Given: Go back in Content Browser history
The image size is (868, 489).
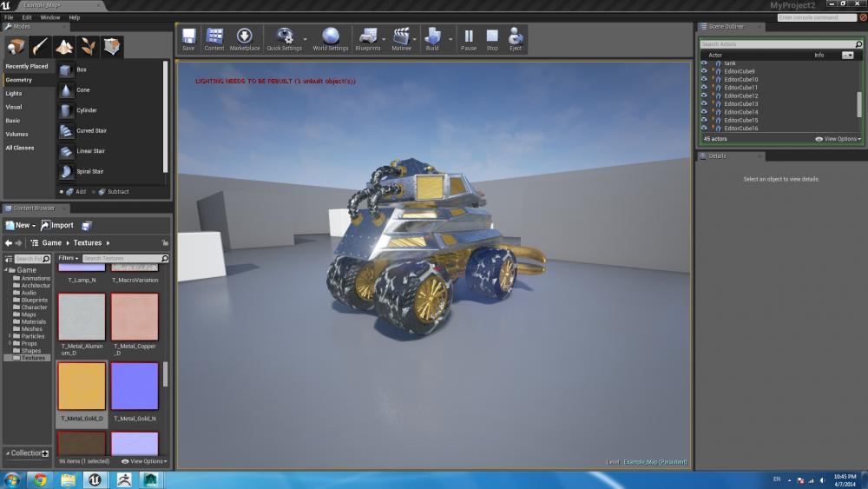Looking at the screenshot, I should [x=9, y=243].
